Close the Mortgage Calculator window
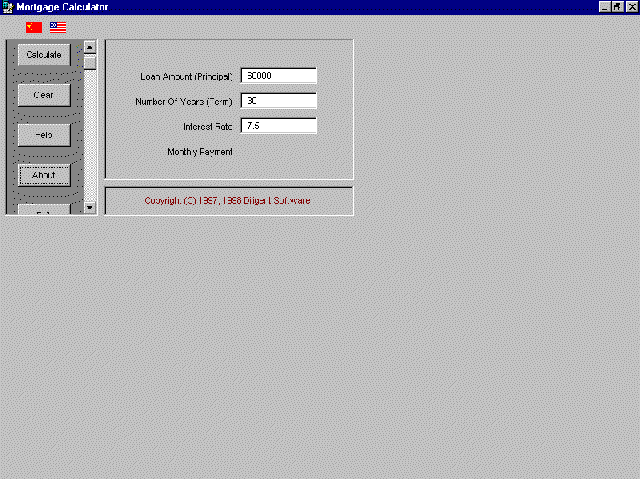640x480 pixels. click(x=631, y=7)
